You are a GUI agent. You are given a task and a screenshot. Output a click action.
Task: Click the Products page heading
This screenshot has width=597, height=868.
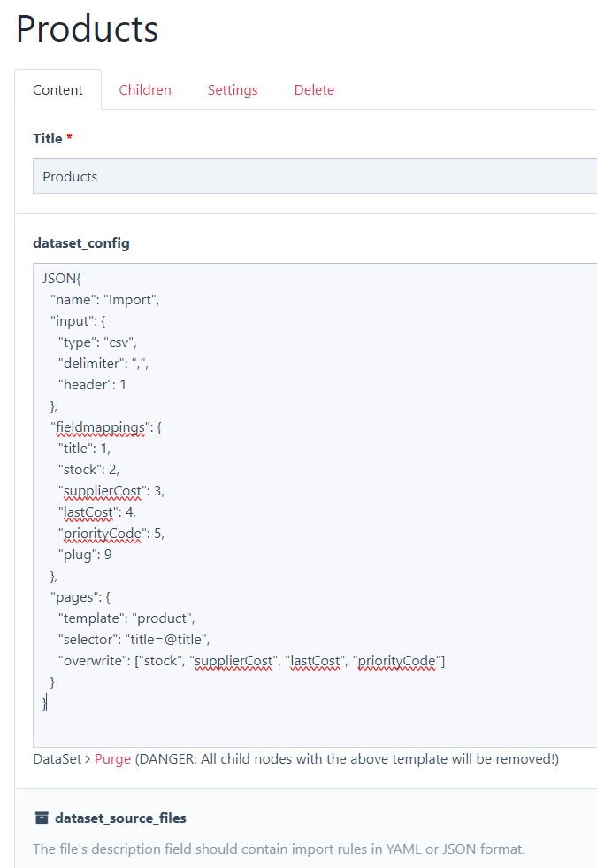coord(87,29)
